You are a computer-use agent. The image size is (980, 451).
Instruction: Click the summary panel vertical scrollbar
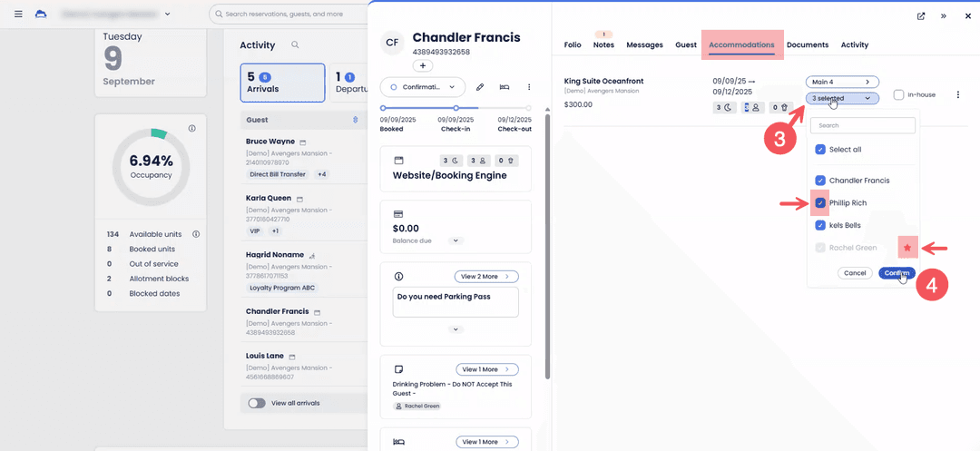pyautogui.click(x=548, y=247)
